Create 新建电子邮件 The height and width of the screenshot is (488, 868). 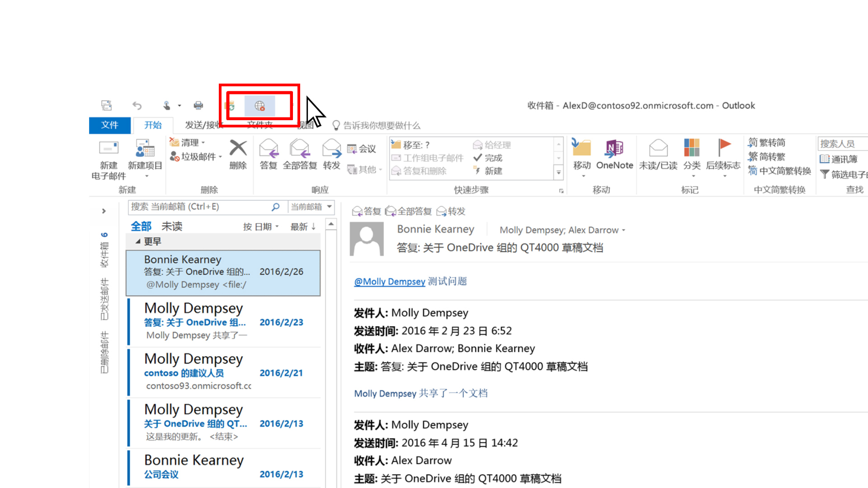click(x=108, y=160)
